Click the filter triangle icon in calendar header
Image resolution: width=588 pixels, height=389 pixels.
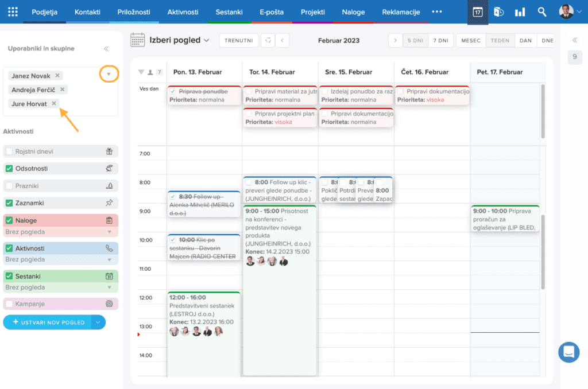point(141,72)
